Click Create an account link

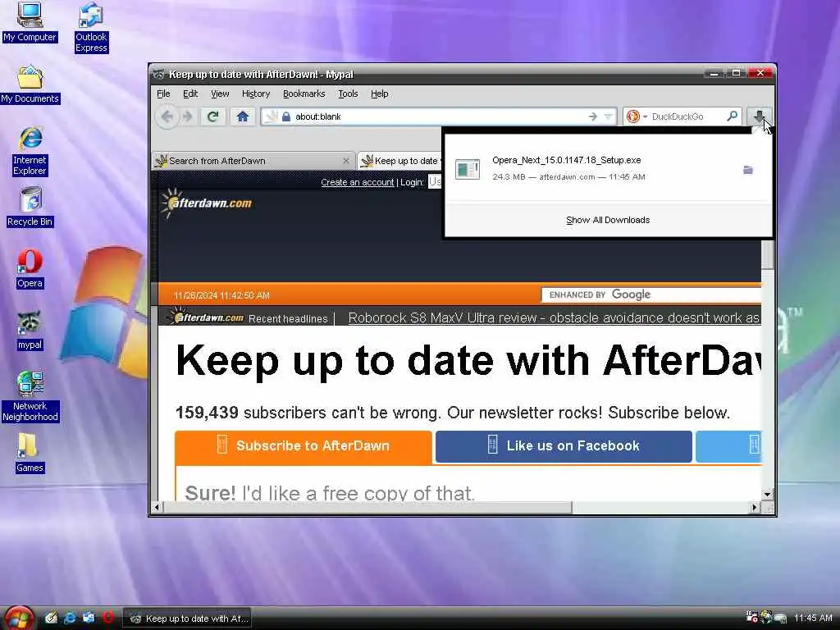tap(358, 182)
